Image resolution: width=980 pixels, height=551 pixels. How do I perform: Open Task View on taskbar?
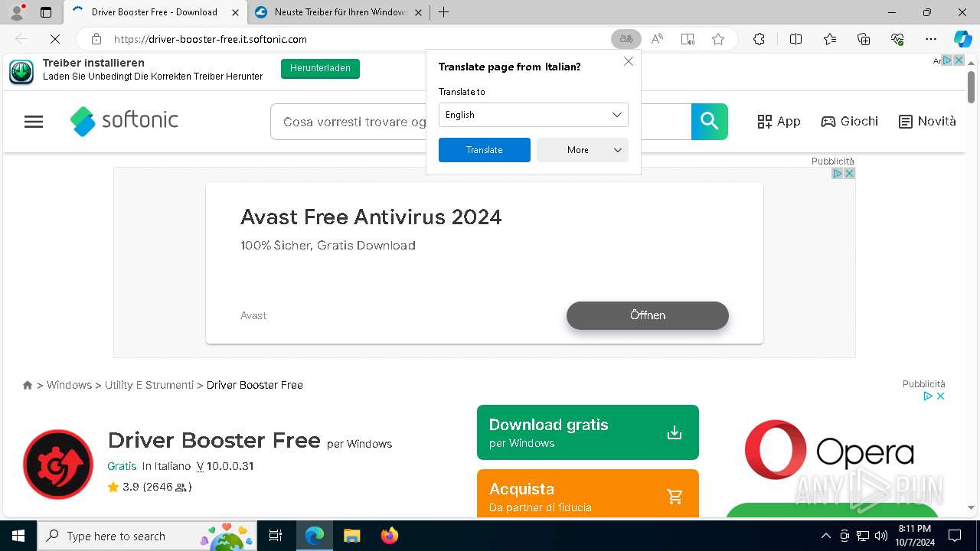click(x=276, y=536)
